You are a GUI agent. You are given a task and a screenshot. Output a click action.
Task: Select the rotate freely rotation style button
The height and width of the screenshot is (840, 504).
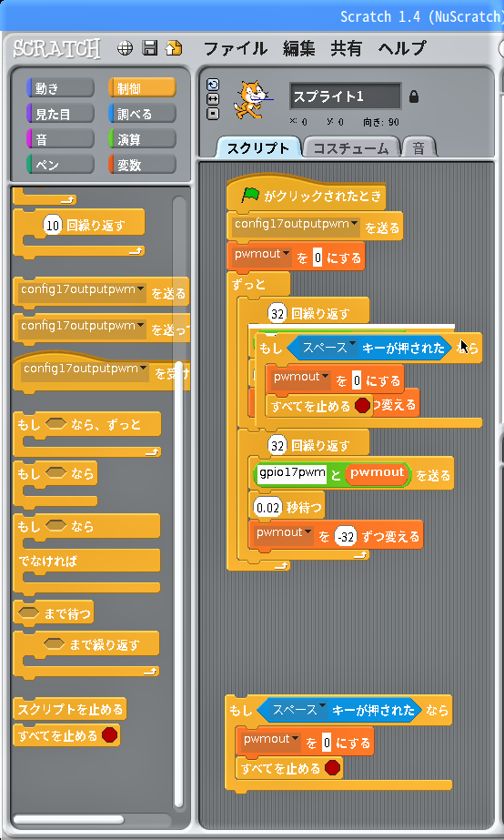click(213, 85)
